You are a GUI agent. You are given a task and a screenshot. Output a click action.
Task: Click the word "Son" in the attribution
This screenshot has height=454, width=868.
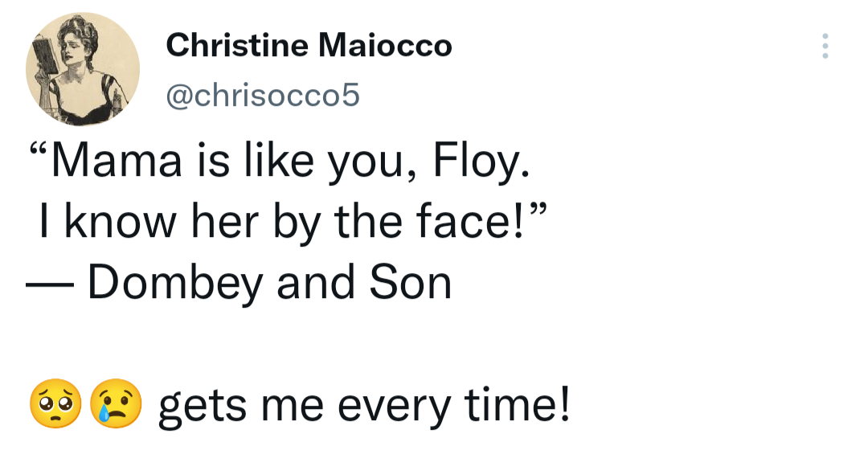pos(411,283)
